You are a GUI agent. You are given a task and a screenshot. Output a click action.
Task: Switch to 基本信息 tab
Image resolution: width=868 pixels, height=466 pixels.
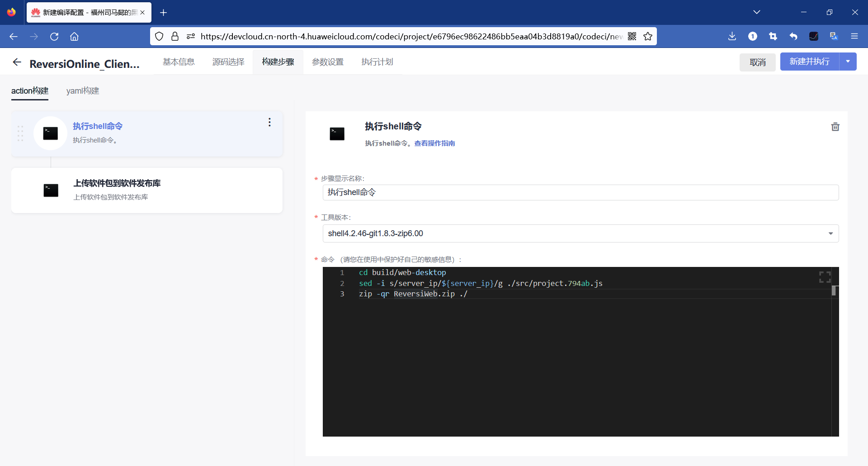click(x=179, y=62)
